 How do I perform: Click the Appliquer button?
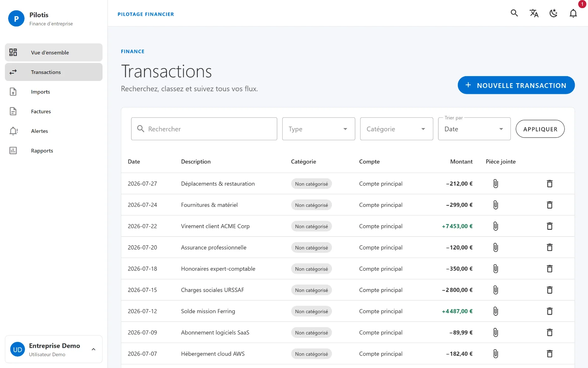click(540, 129)
